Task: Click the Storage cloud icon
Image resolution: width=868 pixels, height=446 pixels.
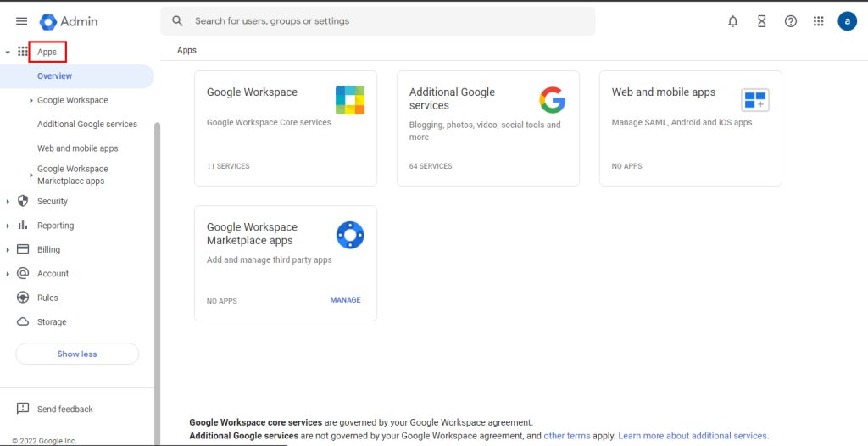Action: [23, 321]
